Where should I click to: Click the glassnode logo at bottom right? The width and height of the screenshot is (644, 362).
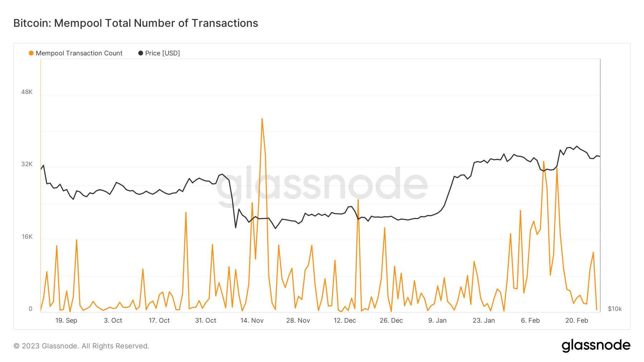tap(596, 346)
